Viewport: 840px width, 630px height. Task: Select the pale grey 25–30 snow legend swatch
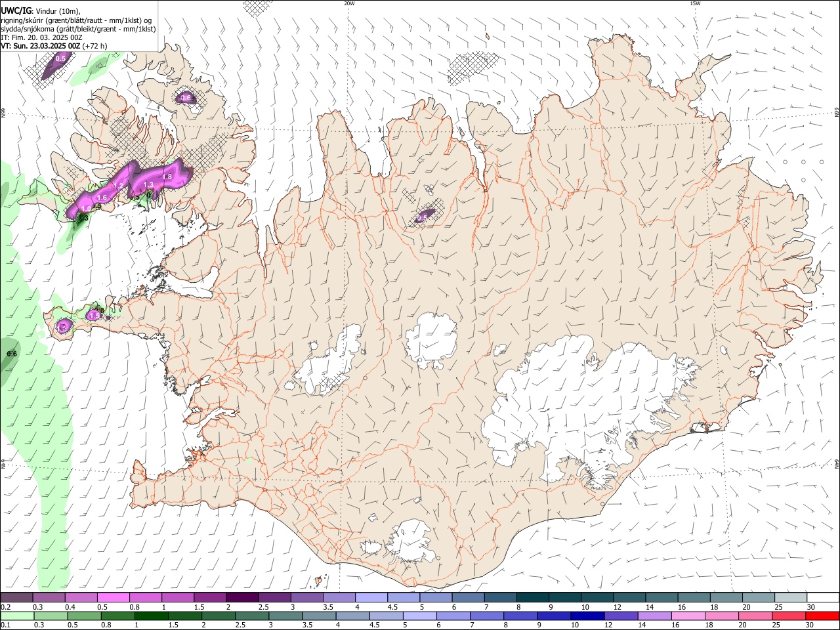click(x=790, y=598)
